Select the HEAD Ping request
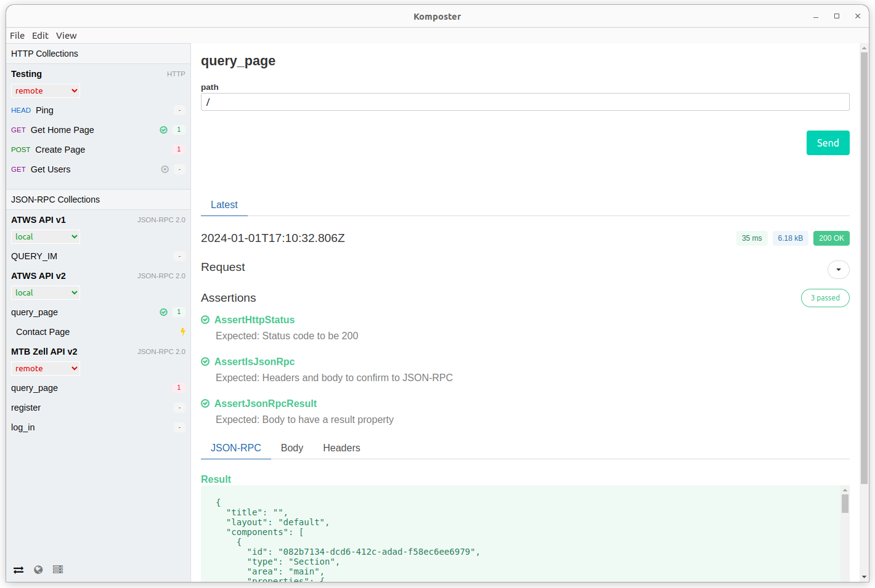The width and height of the screenshot is (875, 588). [98, 110]
